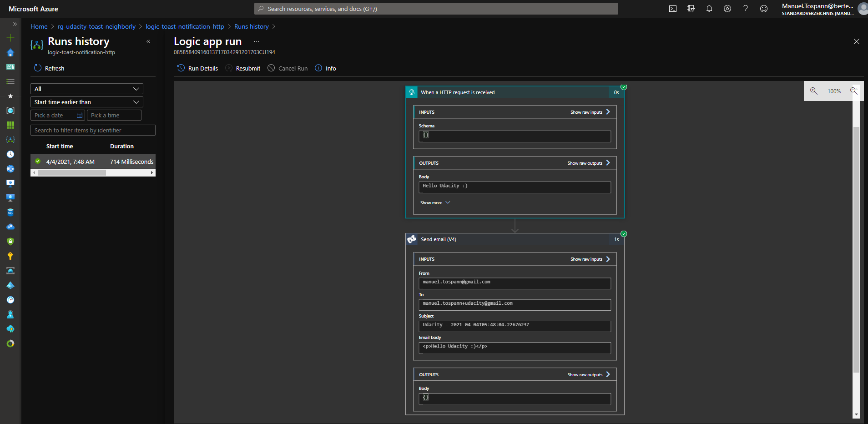Image resolution: width=868 pixels, height=424 pixels.
Task: Open Directory and subscription filter icon
Action: 691,9
